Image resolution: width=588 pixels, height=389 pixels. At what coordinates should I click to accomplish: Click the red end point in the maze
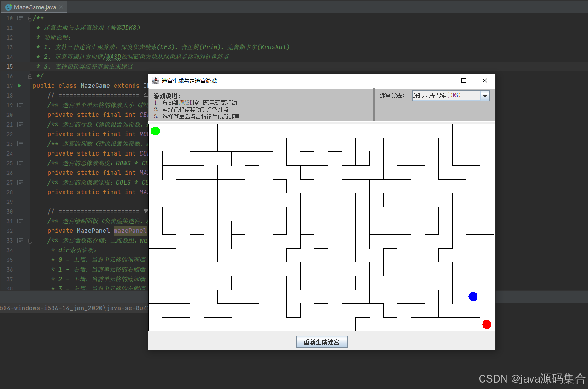point(487,324)
